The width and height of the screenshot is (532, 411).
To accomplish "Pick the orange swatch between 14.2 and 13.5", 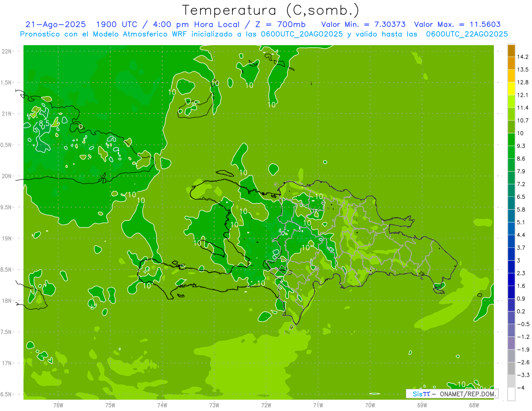I will coord(511,63).
